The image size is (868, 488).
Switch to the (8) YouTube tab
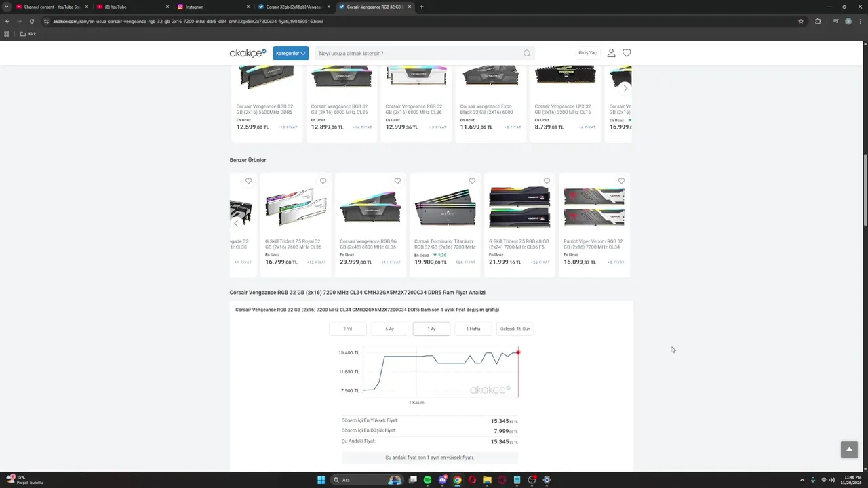point(132,7)
